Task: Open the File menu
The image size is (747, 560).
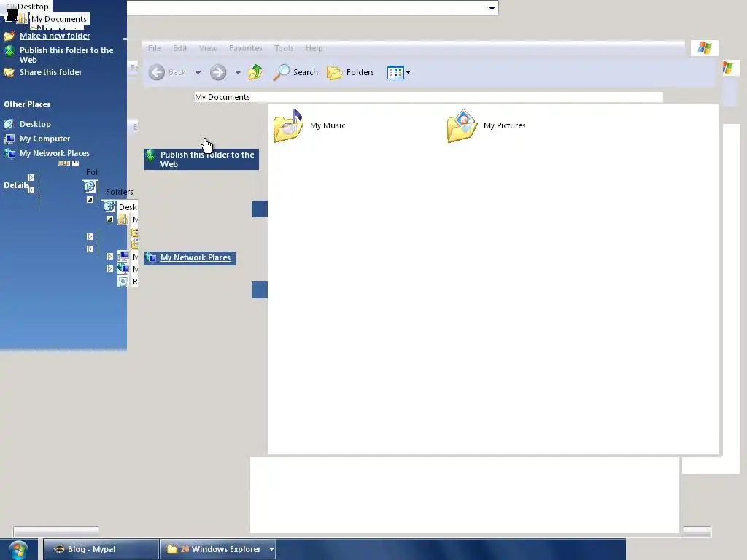Action: click(x=155, y=48)
